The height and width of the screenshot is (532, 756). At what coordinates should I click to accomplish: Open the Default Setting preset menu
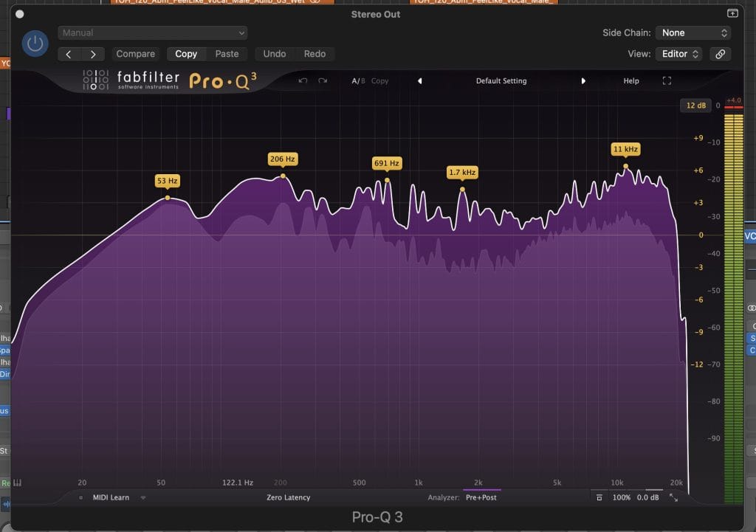[x=501, y=81]
